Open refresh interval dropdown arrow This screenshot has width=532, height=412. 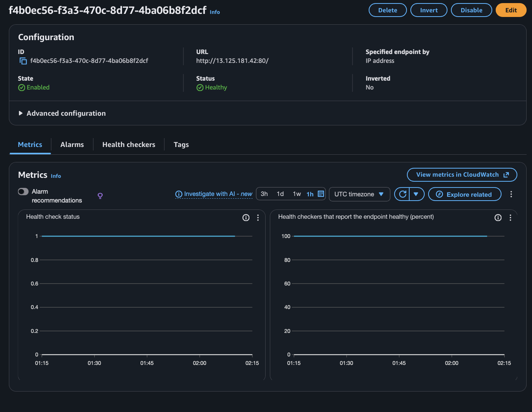(416, 194)
